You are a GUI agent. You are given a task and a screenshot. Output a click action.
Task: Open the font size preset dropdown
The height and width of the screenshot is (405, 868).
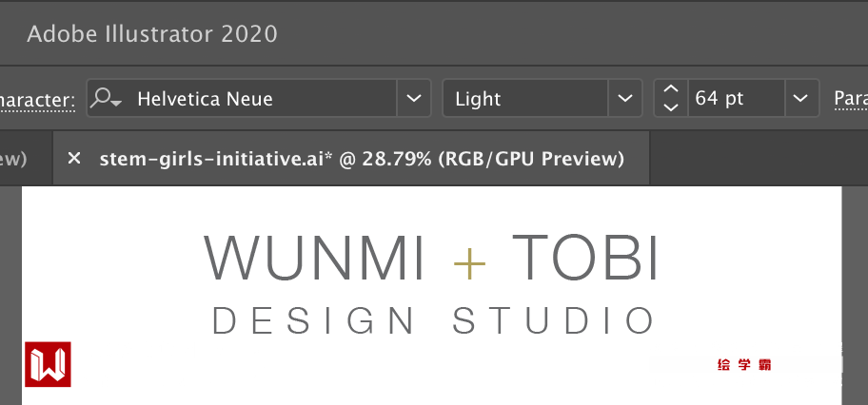point(801,99)
